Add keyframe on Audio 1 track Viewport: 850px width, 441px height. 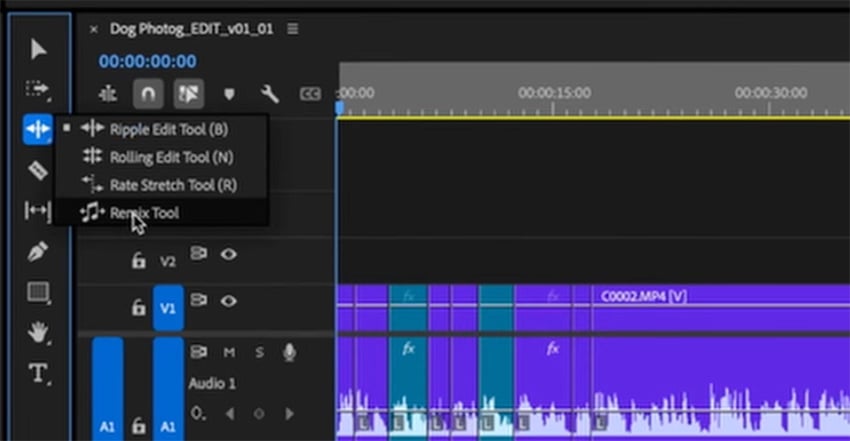click(259, 414)
